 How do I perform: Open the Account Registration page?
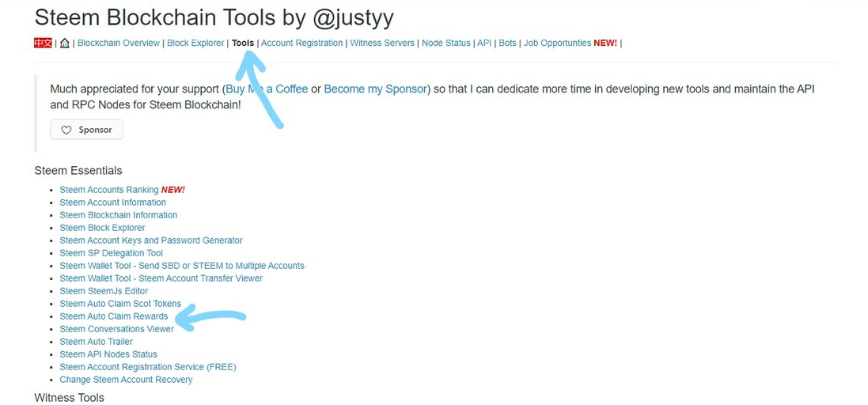coord(301,44)
